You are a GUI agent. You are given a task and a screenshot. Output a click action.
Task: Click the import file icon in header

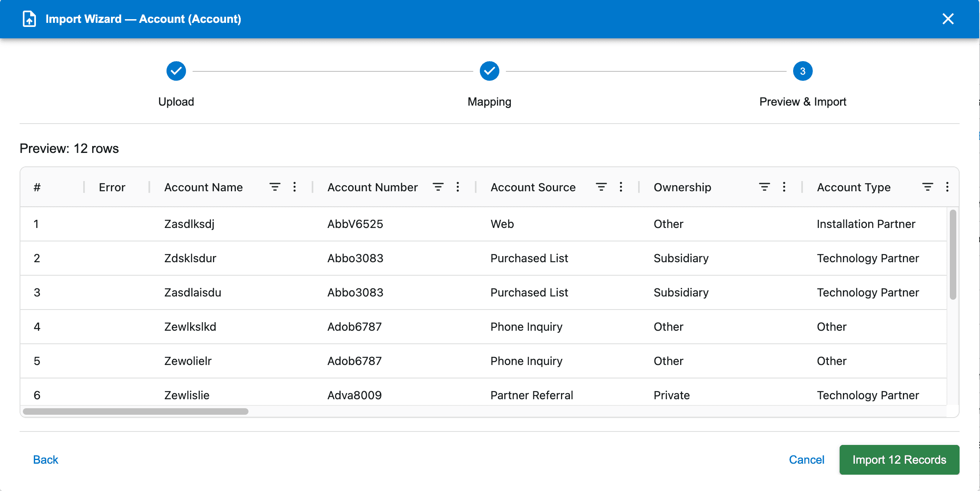point(29,19)
